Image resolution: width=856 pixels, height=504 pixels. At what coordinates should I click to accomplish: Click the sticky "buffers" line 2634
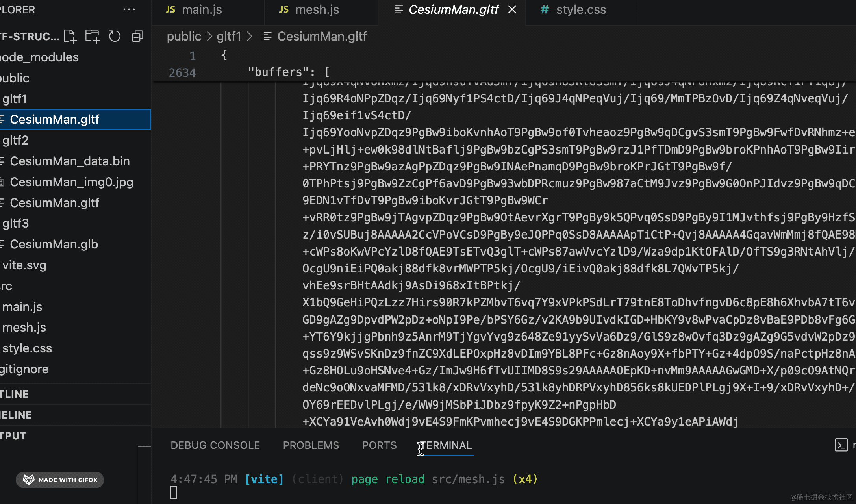pos(289,72)
